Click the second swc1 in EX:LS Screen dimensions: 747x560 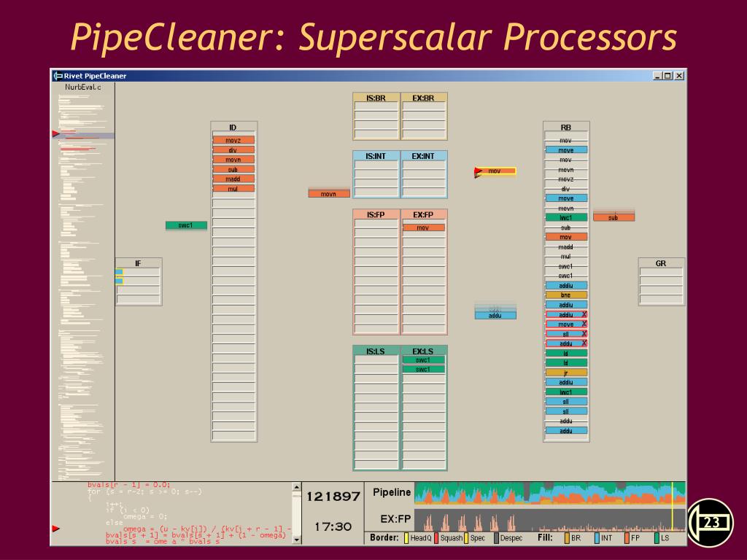[424, 370]
